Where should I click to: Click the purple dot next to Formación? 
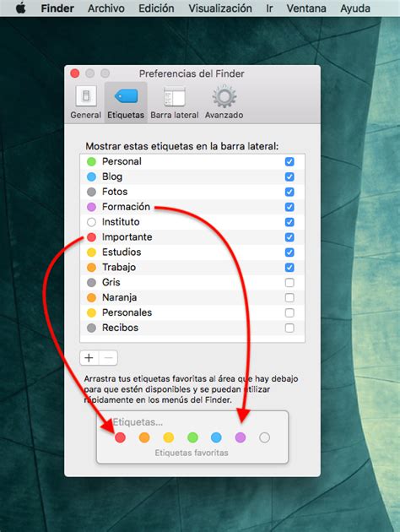click(x=91, y=207)
